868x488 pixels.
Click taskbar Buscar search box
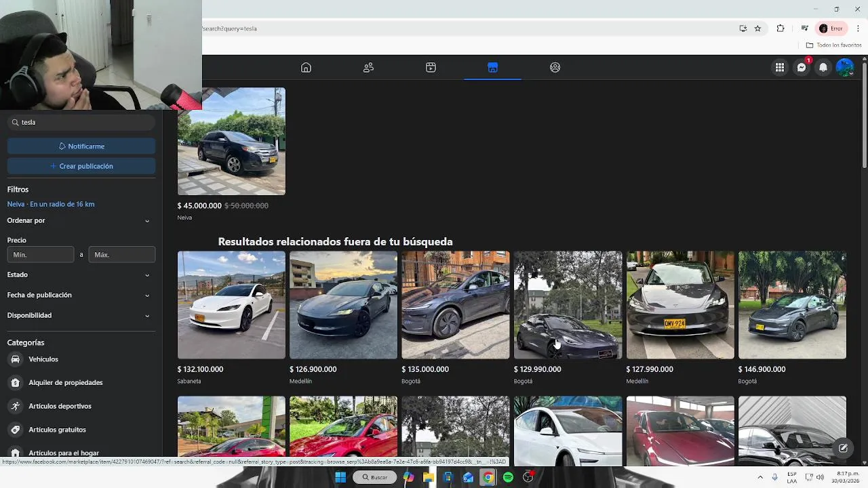coord(374,477)
